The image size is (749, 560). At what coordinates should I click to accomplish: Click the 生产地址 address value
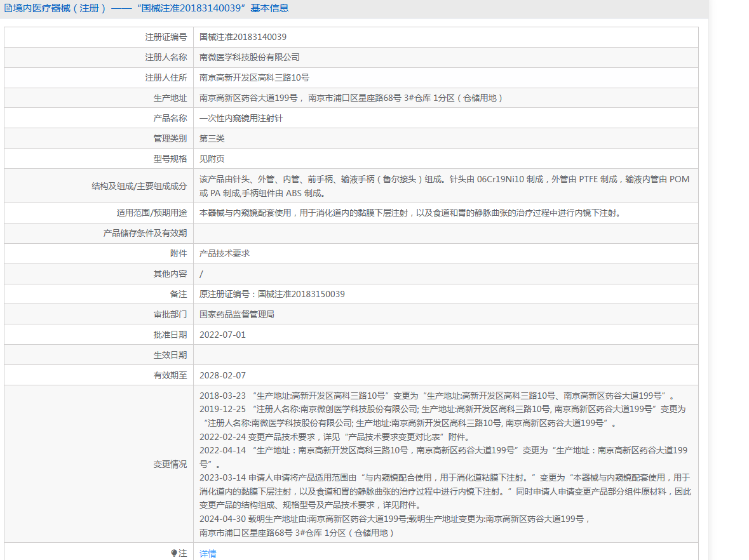tap(351, 98)
